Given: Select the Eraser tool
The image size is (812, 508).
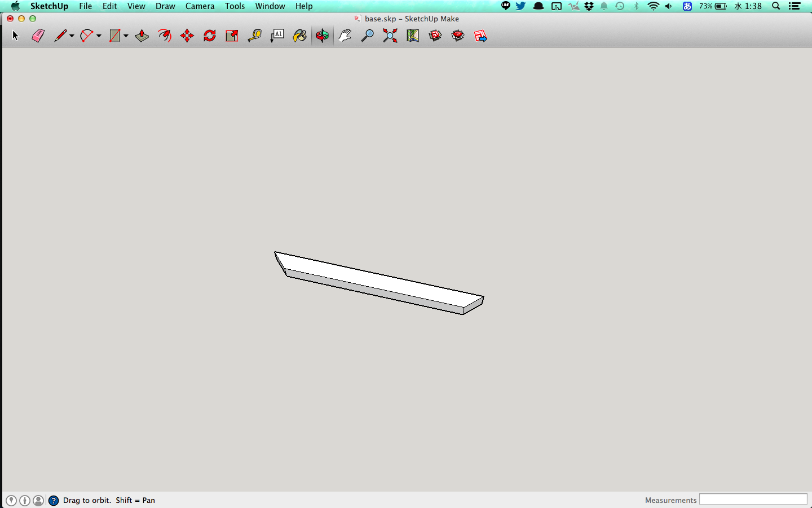Looking at the screenshot, I should (38, 36).
